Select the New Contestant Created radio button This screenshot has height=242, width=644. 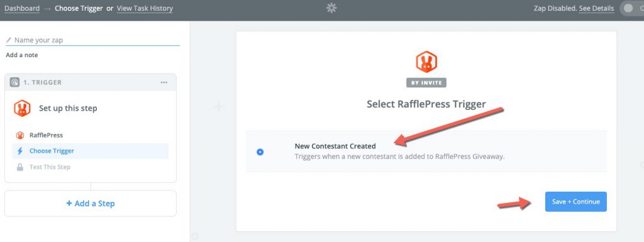260,152
